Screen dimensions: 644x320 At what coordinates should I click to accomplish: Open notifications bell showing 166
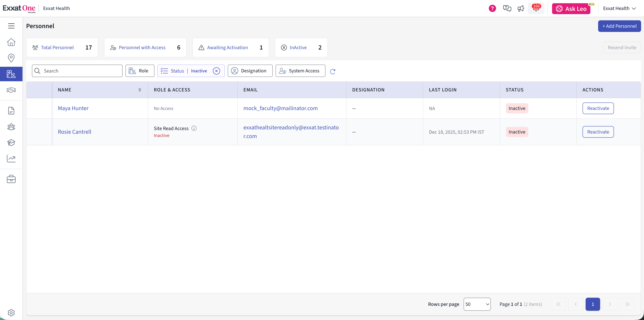[x=536, y=8]
